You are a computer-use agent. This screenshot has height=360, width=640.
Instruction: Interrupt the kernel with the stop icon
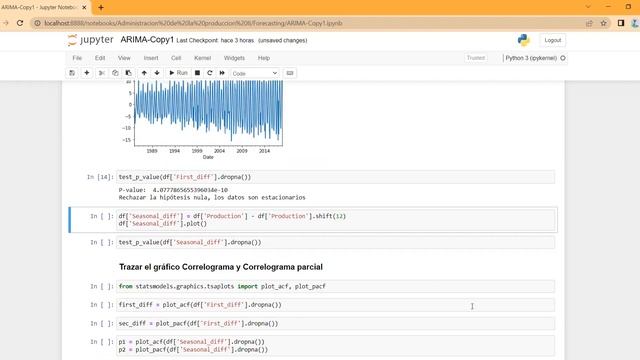pyautogui.click(x=197, y=73)
